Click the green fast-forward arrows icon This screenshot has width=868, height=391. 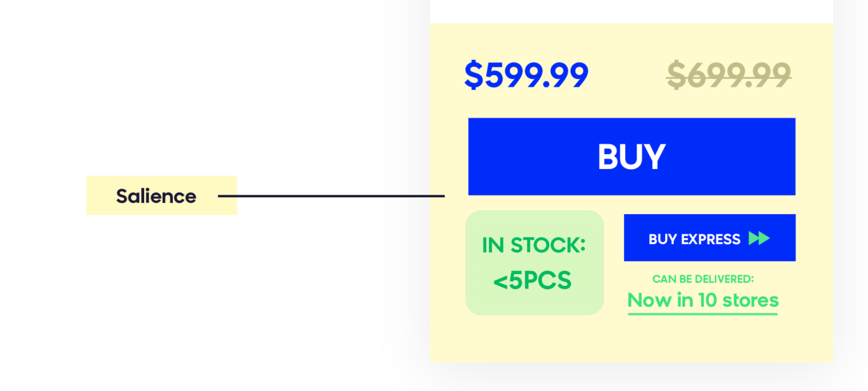pyautogui.click(x=759, y=238)
